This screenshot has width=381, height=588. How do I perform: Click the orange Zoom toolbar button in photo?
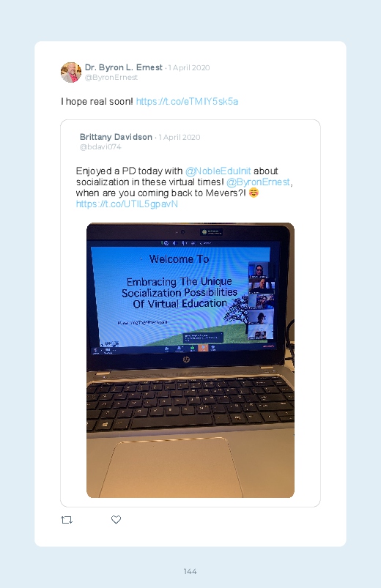pyautogui.click(x=203, y=348)
